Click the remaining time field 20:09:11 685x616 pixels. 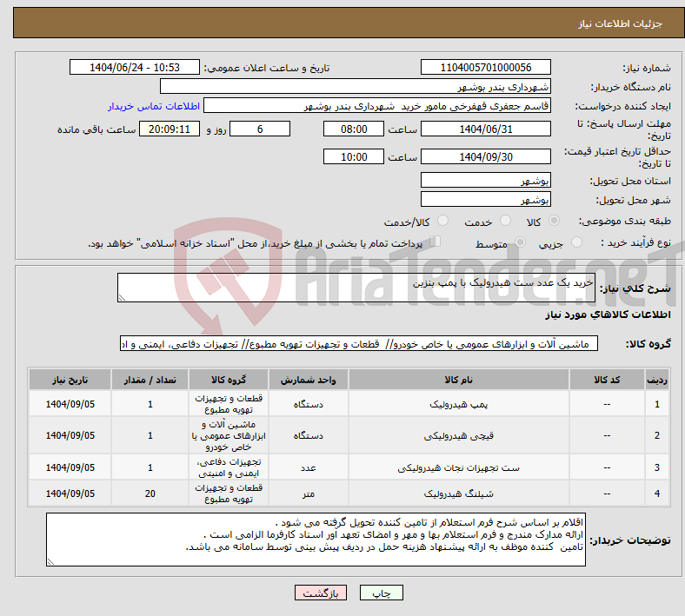[170, 129]
